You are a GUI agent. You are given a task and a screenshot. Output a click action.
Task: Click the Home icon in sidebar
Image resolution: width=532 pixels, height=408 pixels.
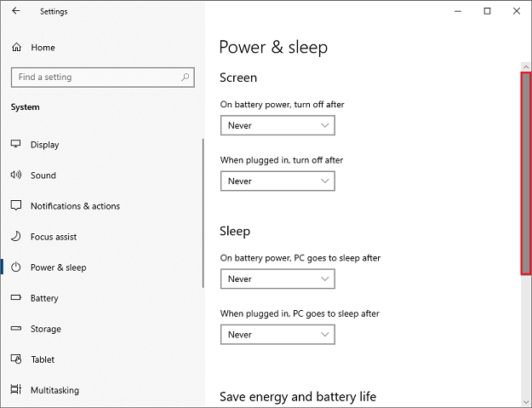tap(16, 48)
